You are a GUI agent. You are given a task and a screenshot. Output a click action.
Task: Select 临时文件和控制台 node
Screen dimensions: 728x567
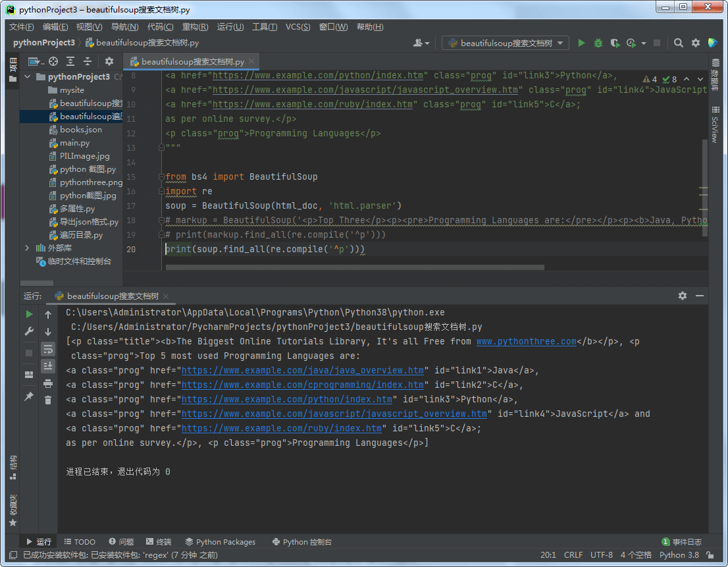[x=79, y=261]
